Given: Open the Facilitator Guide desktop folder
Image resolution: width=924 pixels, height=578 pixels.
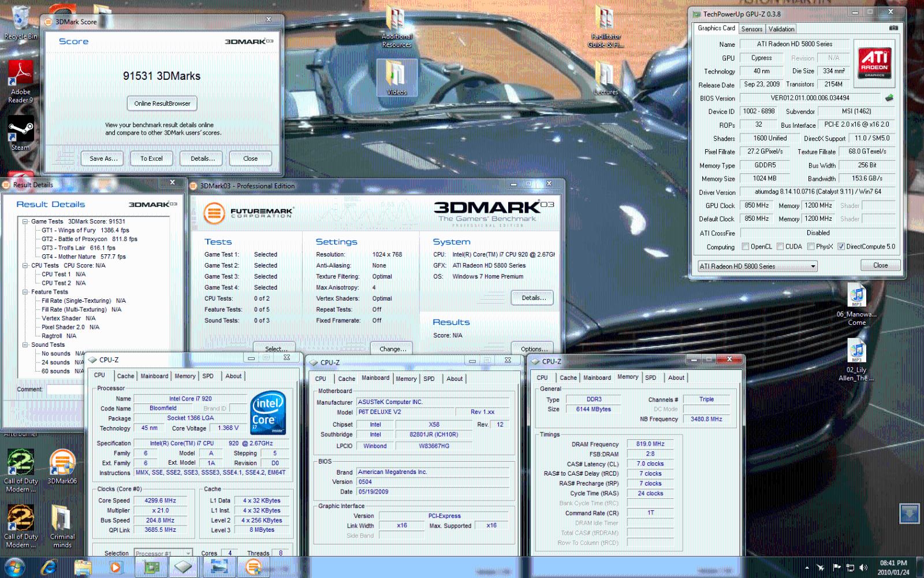Looking at the screenshot, I should tap(605, 27).
